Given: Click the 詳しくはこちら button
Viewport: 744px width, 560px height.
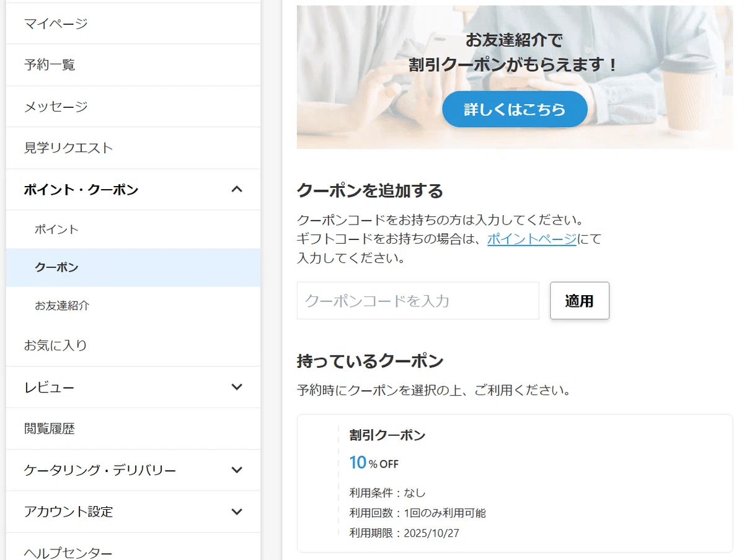Looking at the screenshot, I should click(515, 110).
